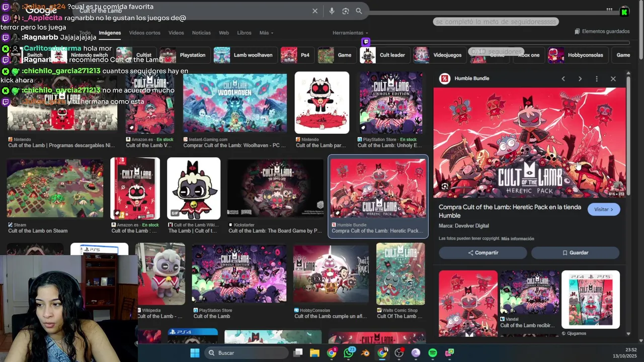Open Wikipedia lamb mascot photo result
The height and width of the screenshot is (362, 644).
pos(160,274)
